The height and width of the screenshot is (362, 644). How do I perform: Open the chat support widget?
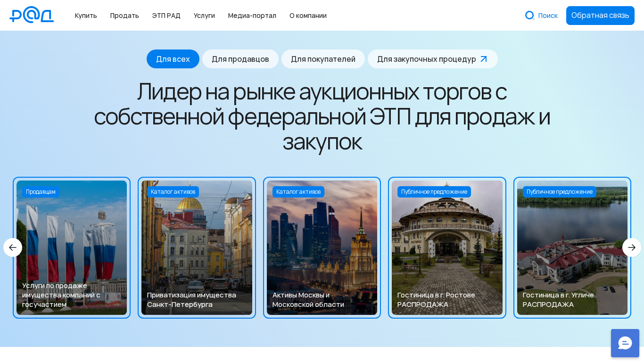(x=625, y=343)
